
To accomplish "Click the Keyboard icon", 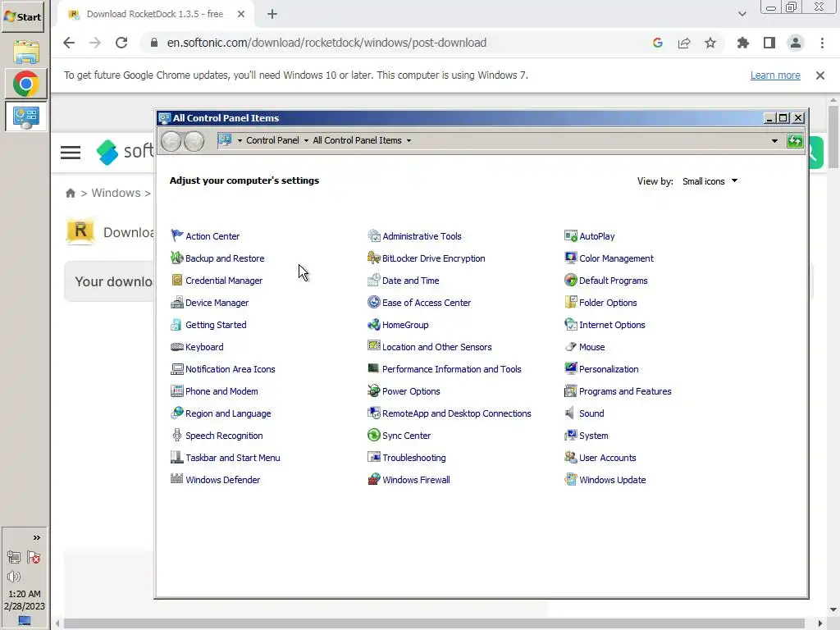I will (177, 347).
